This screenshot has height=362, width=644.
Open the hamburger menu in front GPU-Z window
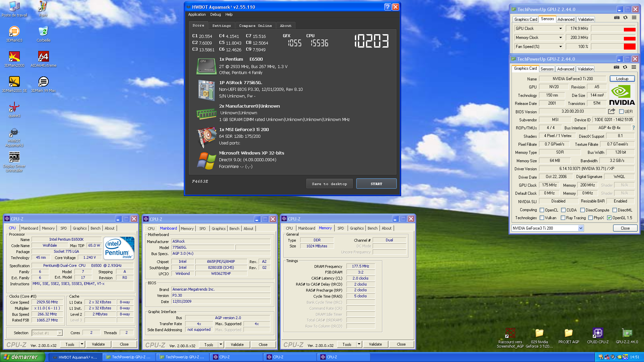click(x=634, y=67)
